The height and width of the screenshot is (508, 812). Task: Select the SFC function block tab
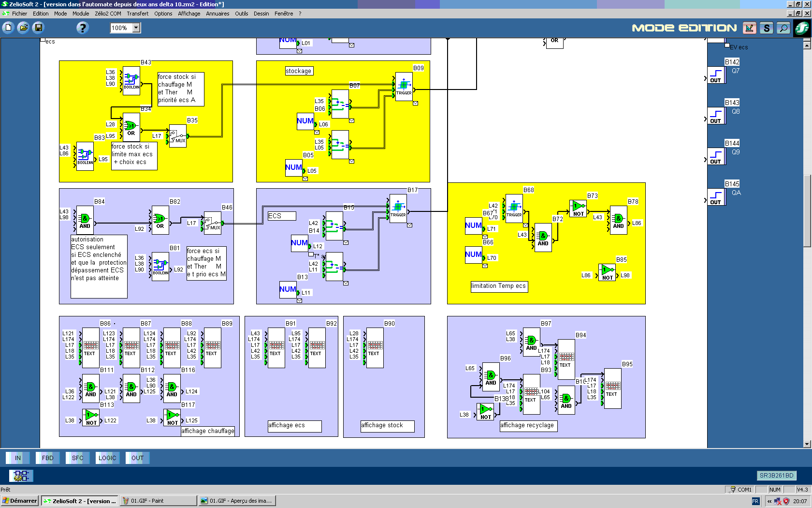pyautogui.click(x=78, y=458)
